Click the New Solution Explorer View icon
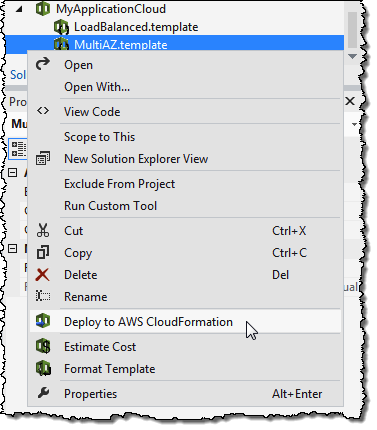This screenshot has width=377, height=430. coord(43,158)
